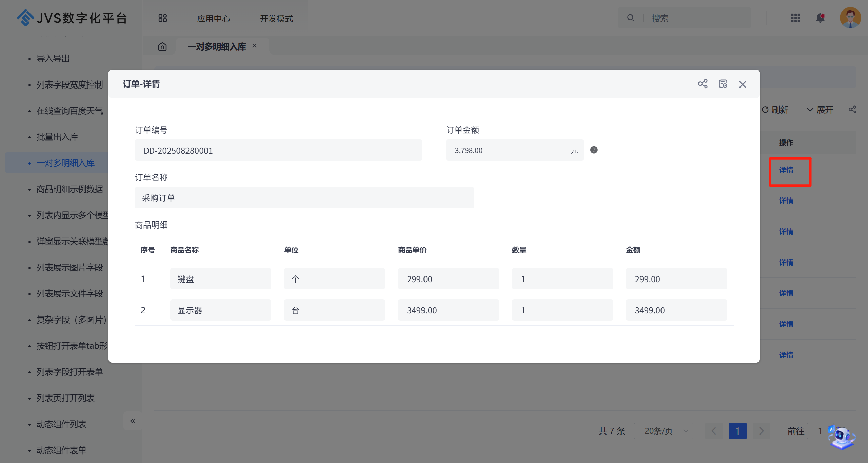Go to previous page arrow
The width and height of the screenshot is (868, 463).
pyautogui.click(x=714, y=431)
